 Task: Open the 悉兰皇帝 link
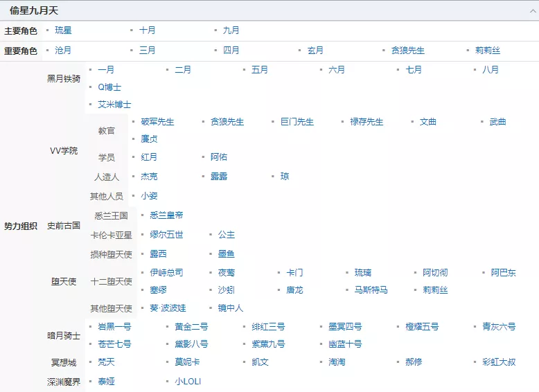pyautogui.click(x=166, y=215)
